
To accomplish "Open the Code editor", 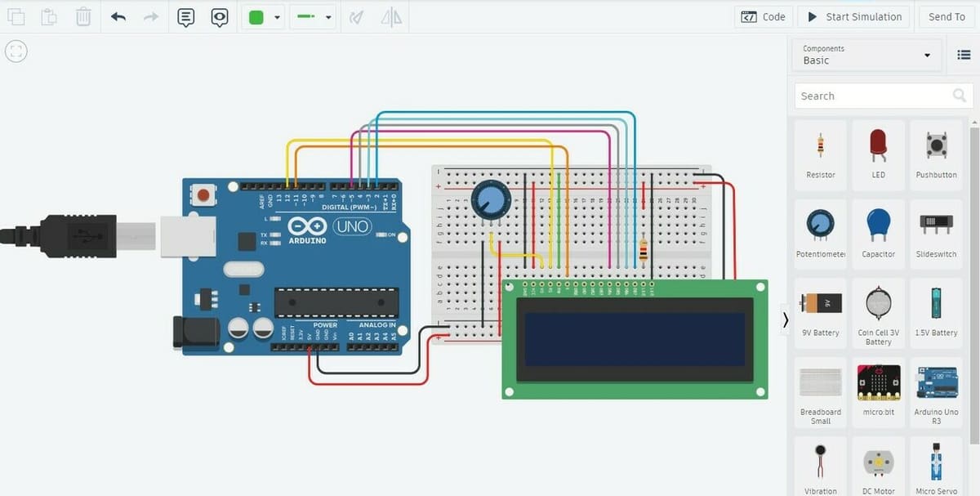I will (764, 16).
